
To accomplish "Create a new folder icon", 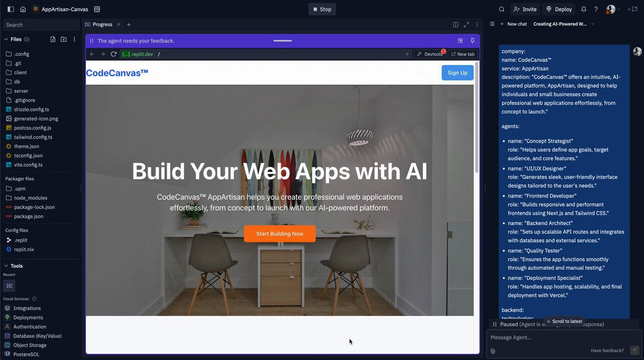I will (x=63, y=39).
